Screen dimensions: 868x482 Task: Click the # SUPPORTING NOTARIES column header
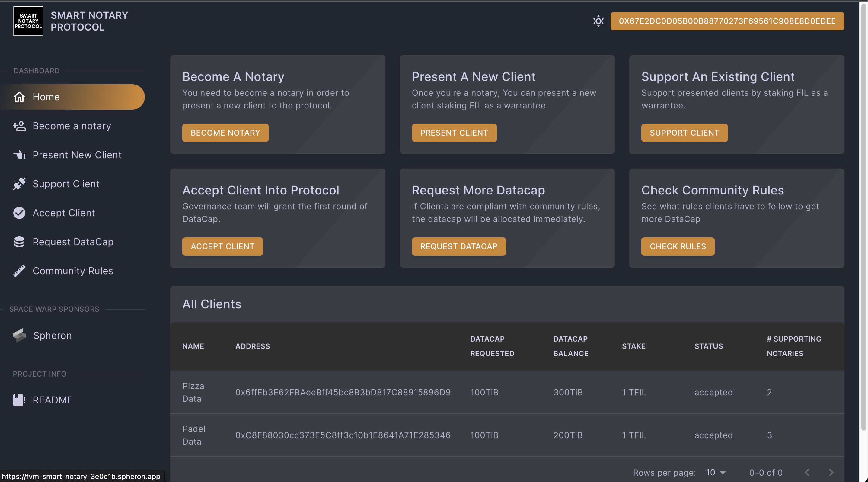coord(794,346)
